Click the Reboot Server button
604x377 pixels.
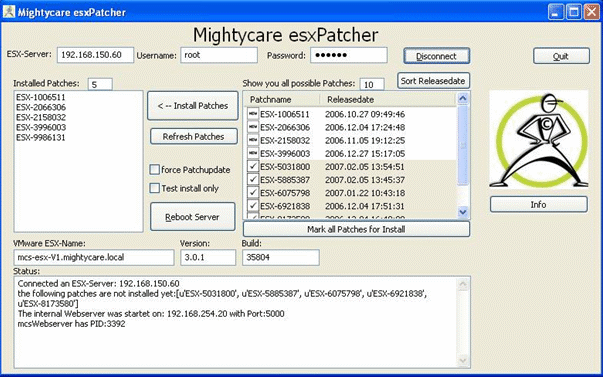click(x=192, y=217)
